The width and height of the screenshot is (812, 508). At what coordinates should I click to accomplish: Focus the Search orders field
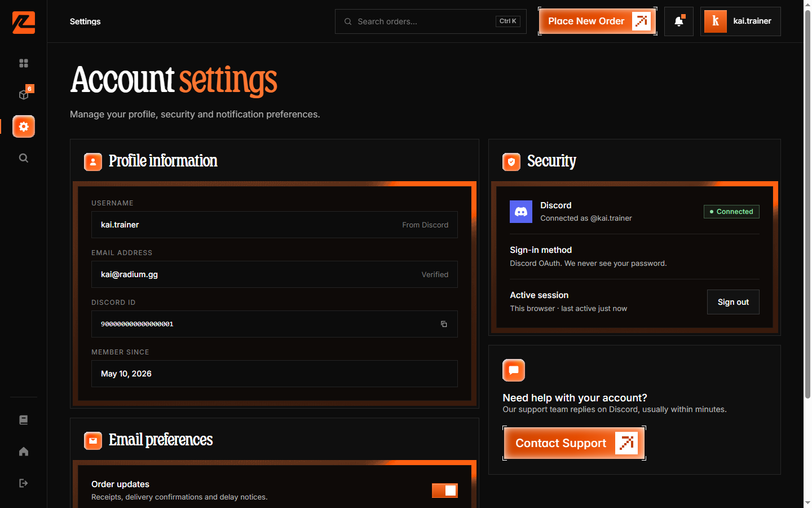431,21
